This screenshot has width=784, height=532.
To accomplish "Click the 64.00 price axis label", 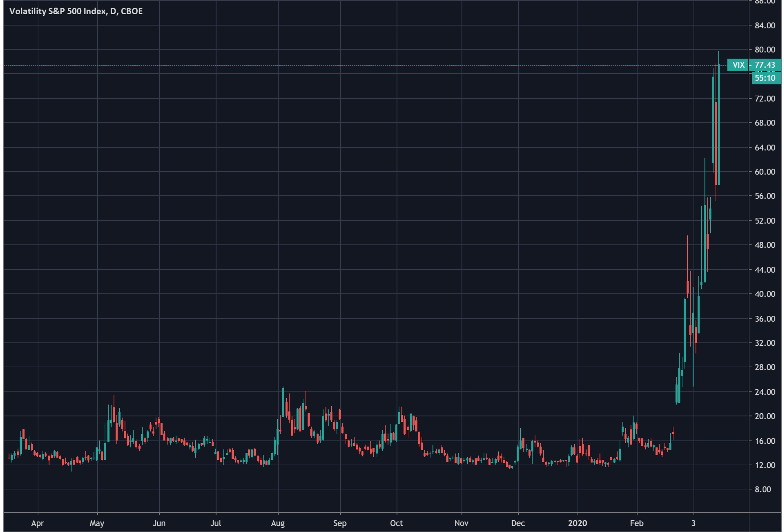I will [x=765, y=148].
